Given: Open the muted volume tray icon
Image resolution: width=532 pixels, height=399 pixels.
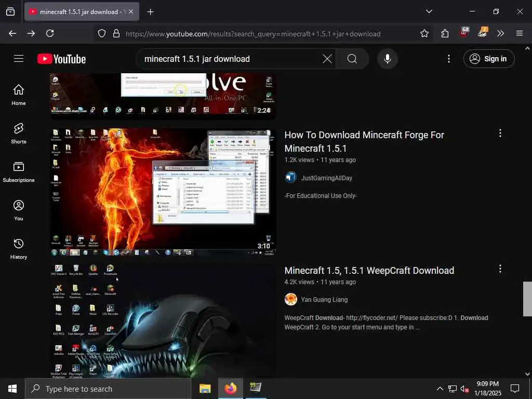Looking at the screenshot, I should pos(465,389).
